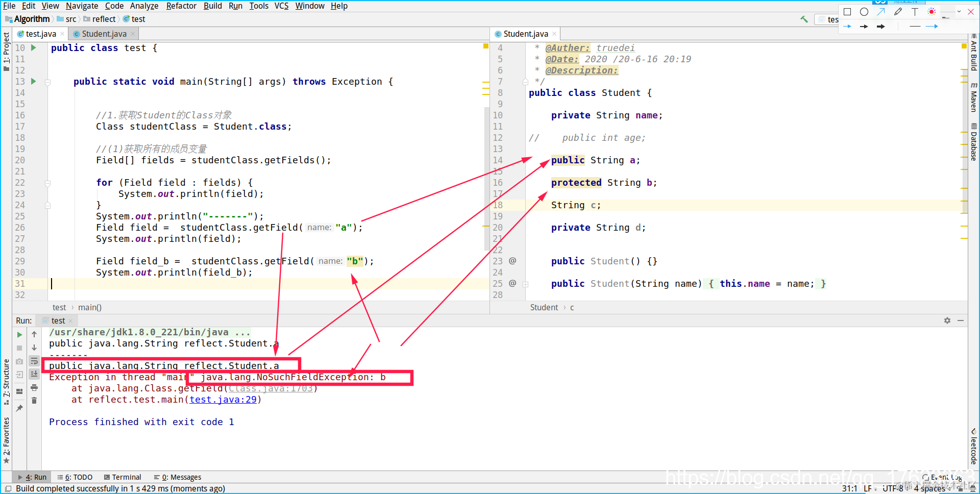Viewport: 980px width, 494px height.
Task: Clear console with the trash icon
Action: coord(34,401)
